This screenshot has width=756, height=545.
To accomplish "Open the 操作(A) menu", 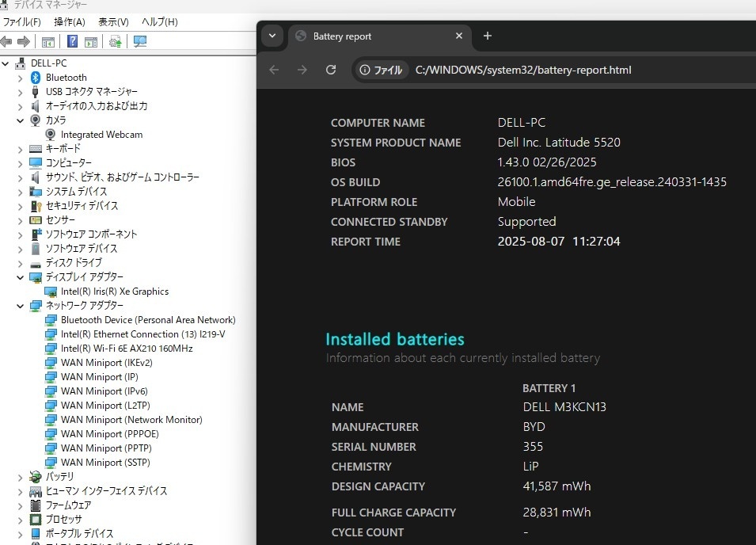I will [70, 22].
